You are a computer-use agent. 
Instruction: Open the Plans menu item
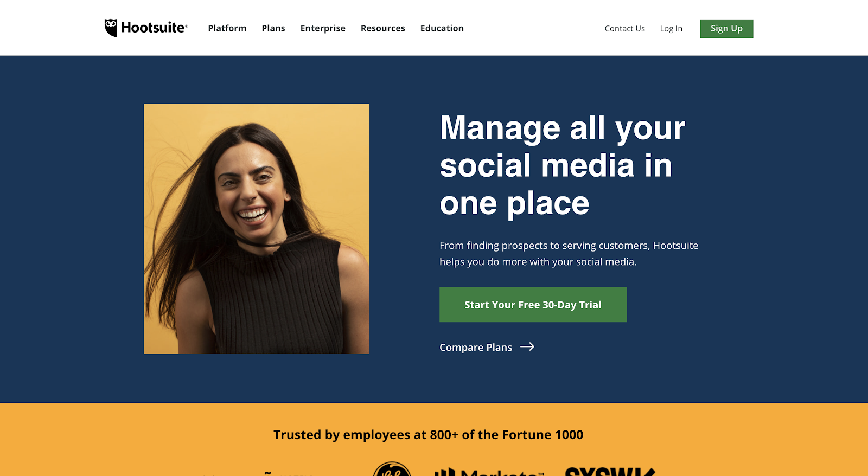pyautogui.click(x=273, y=28)
